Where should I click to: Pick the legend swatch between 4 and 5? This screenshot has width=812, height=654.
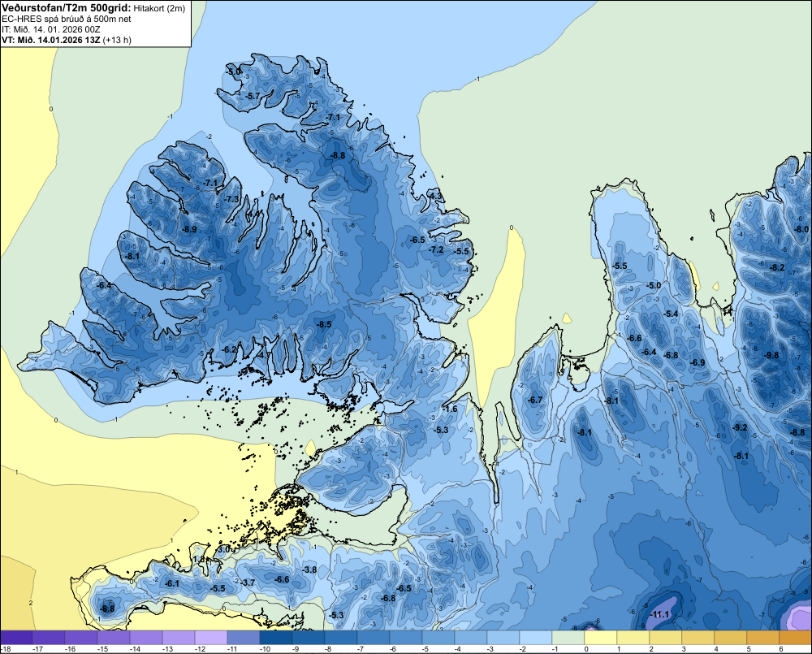pos(732,638)
